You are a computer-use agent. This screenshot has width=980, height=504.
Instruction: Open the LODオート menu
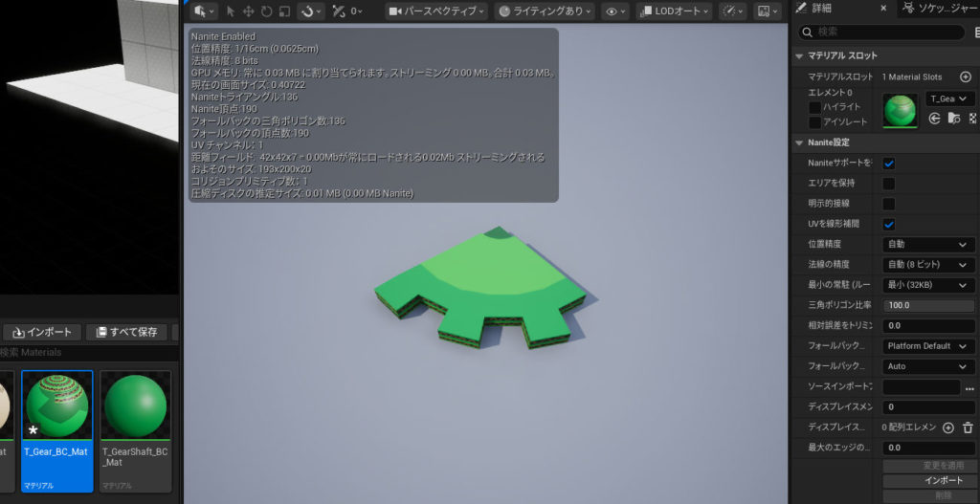674,11
